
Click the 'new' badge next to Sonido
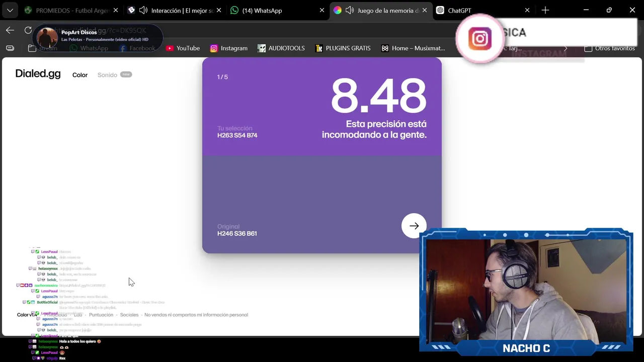pyautogui.click(x=126, y=74)
